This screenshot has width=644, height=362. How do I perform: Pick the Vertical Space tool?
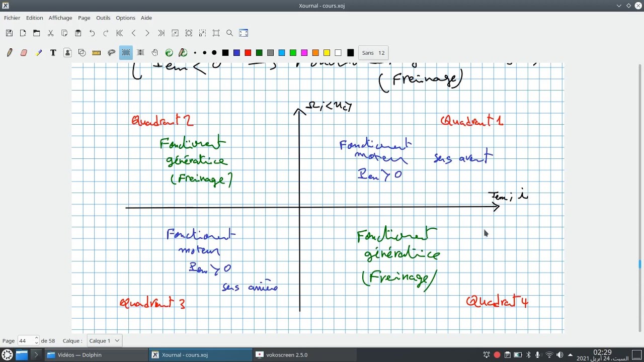tap(140, 53)
